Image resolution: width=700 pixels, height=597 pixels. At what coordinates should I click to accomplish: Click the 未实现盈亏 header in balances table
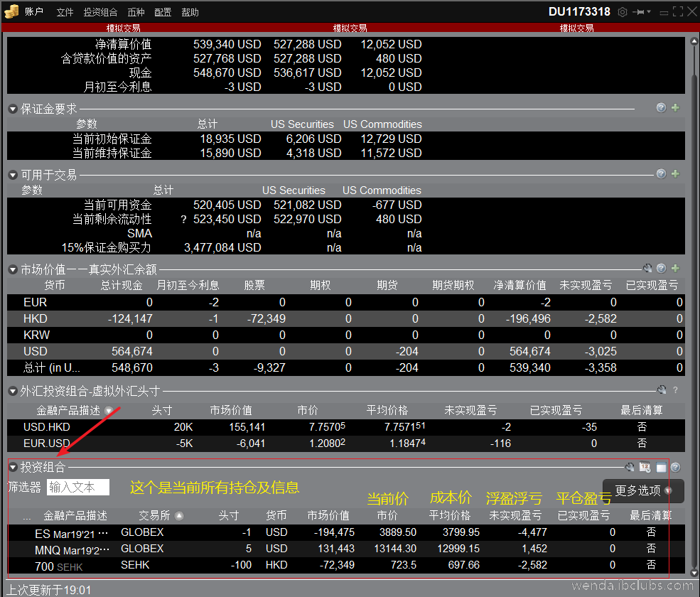(586, 285)
